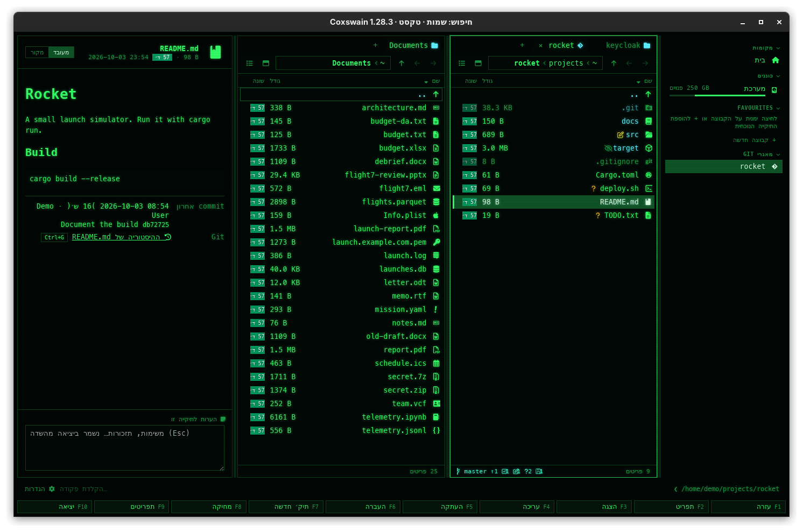This screenshot has height=532, width=803.
Task: Click the שונה (modified) column header in the rocket pane
Action: 471,81
